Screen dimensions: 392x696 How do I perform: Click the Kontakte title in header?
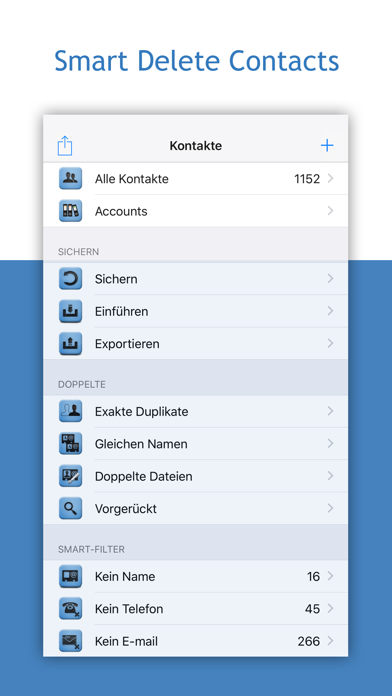click(x=196, y=146)
